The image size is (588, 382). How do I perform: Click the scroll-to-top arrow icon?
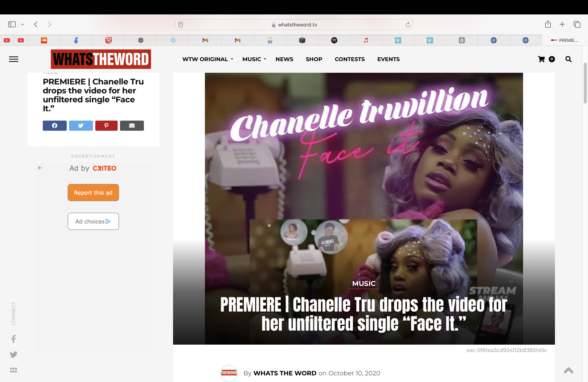[568, 370]
